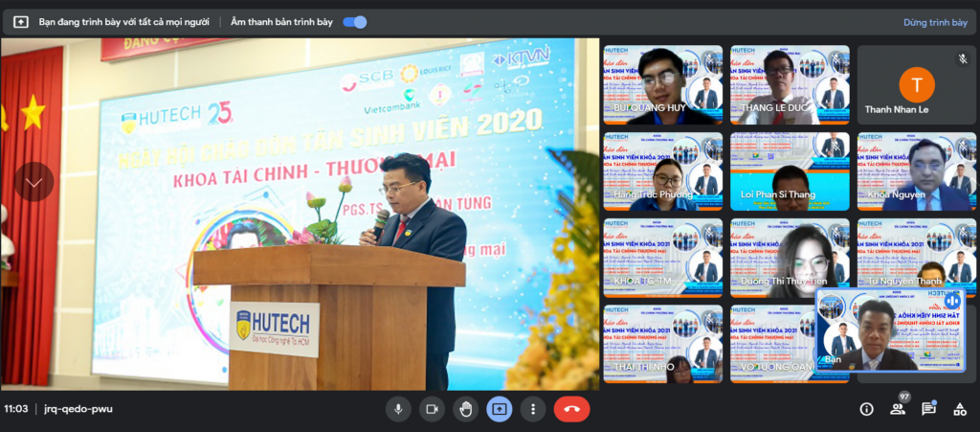980x432 pixels.
Task: Click the down arrow on presentation
Action: point(33,182)
